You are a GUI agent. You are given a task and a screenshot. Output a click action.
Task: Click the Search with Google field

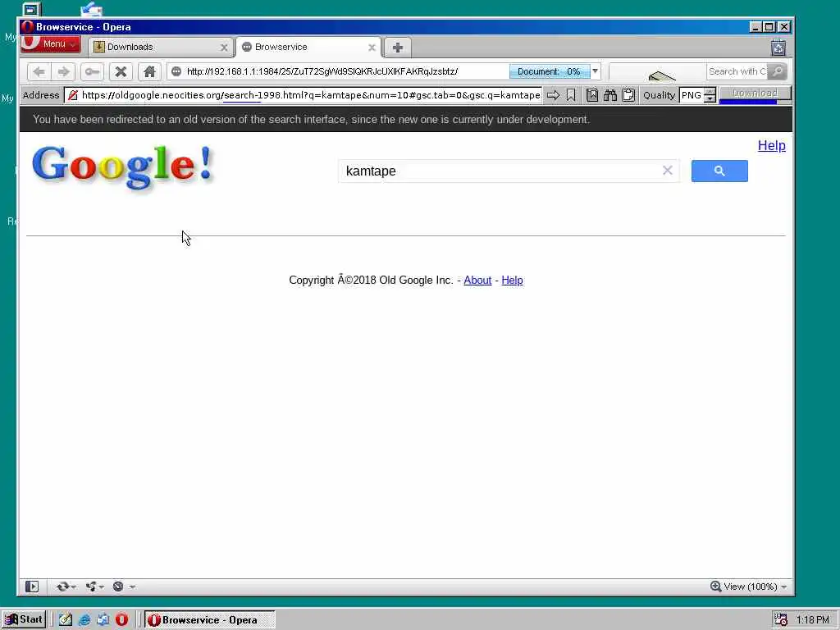(737, 71)
